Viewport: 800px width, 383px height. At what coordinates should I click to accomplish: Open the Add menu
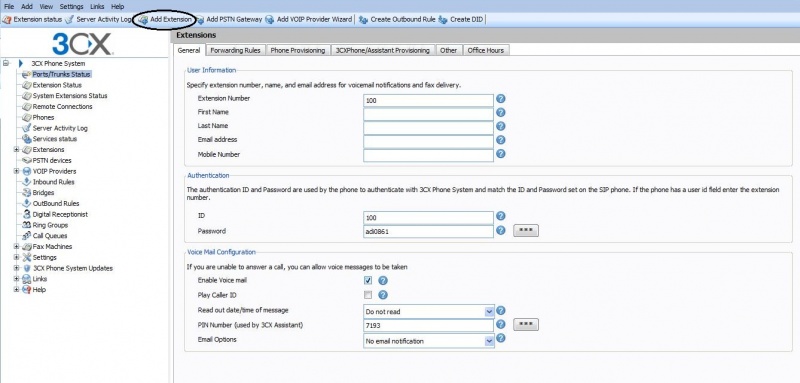click(27, 7)
